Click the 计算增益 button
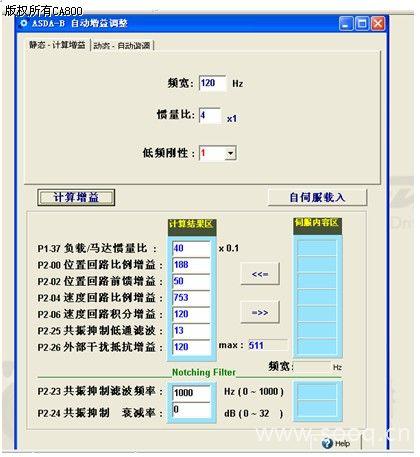Viewport: 420px width, 457px height. tap(76, 197)
